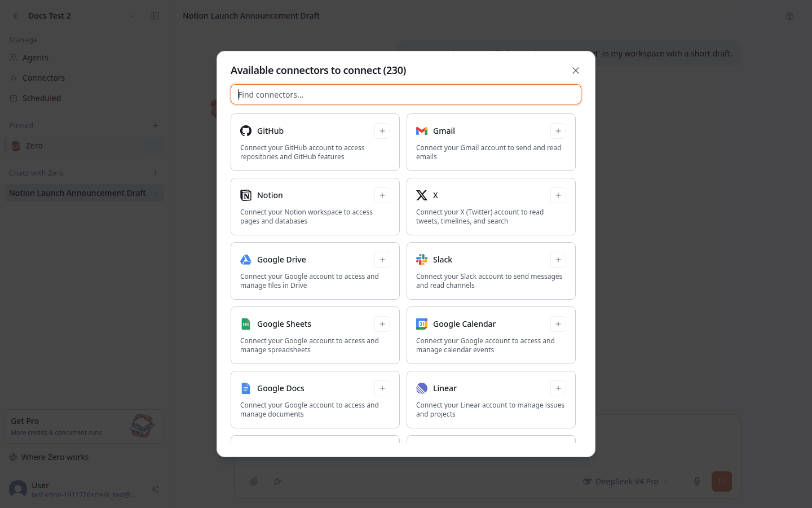Click the X (Twitter) logo icon

click(x=422, y=195)
